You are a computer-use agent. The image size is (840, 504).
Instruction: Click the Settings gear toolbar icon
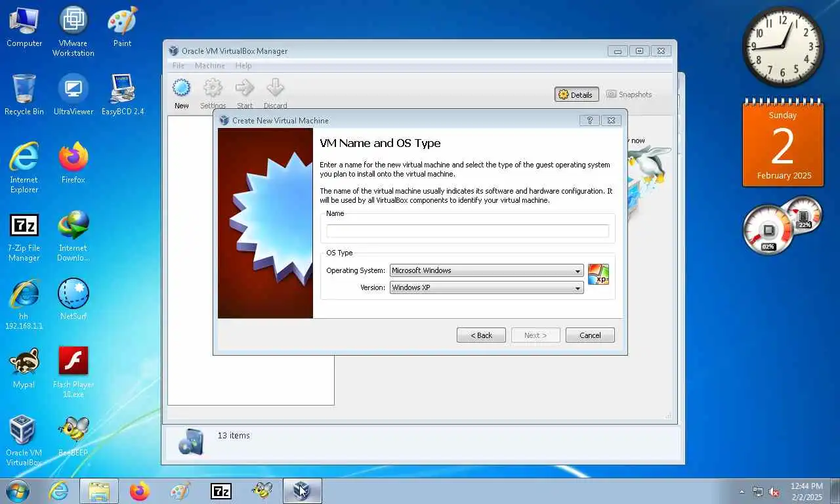[x=213, y=94]
